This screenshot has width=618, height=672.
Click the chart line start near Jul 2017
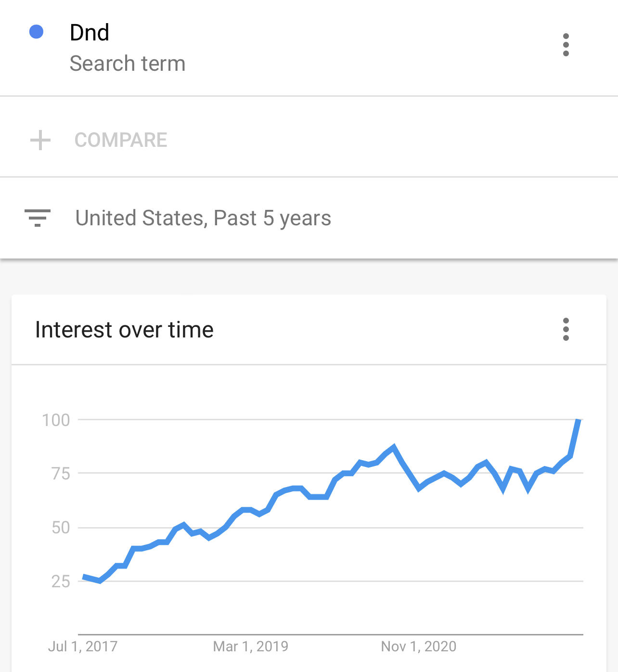[x=84, y=577]
